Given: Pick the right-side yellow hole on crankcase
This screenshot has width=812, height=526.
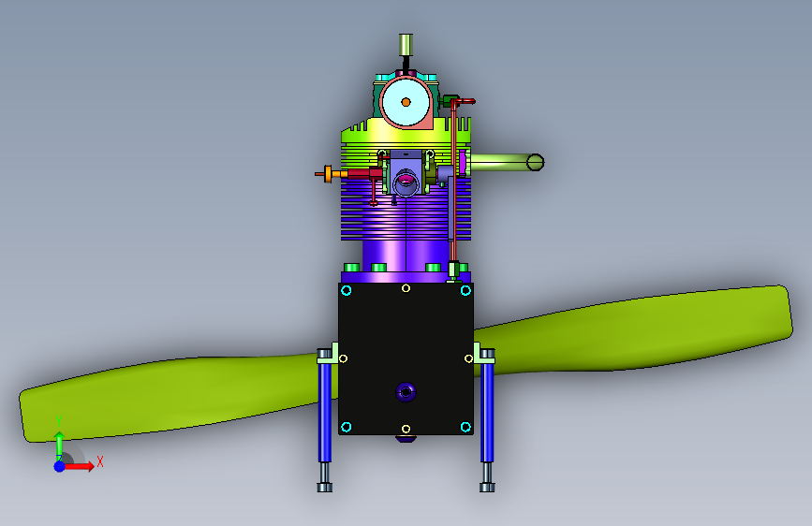Looking at the screenshot, I should [x=468, y=358].
